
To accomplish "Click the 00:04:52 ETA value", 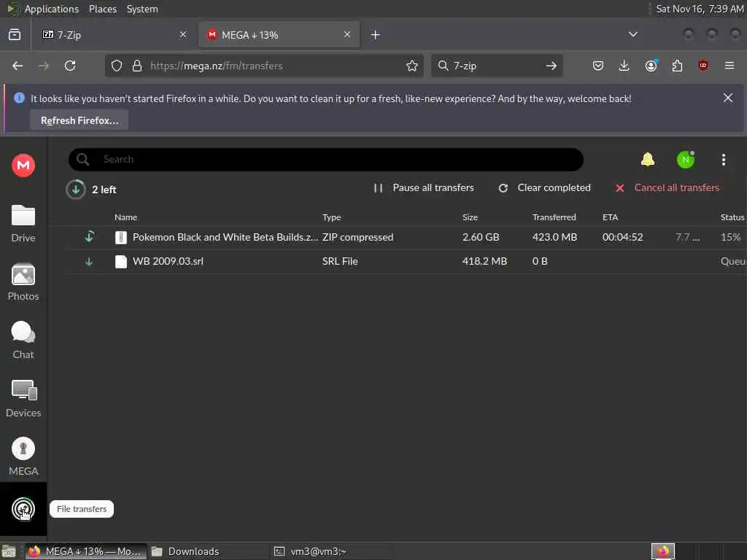I will (x=622, y=237).
